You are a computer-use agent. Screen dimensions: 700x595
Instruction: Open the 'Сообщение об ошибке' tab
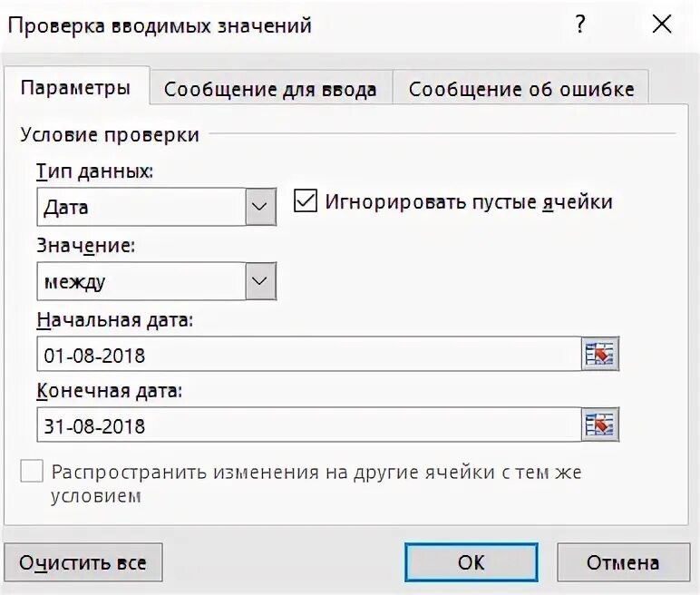521,89
